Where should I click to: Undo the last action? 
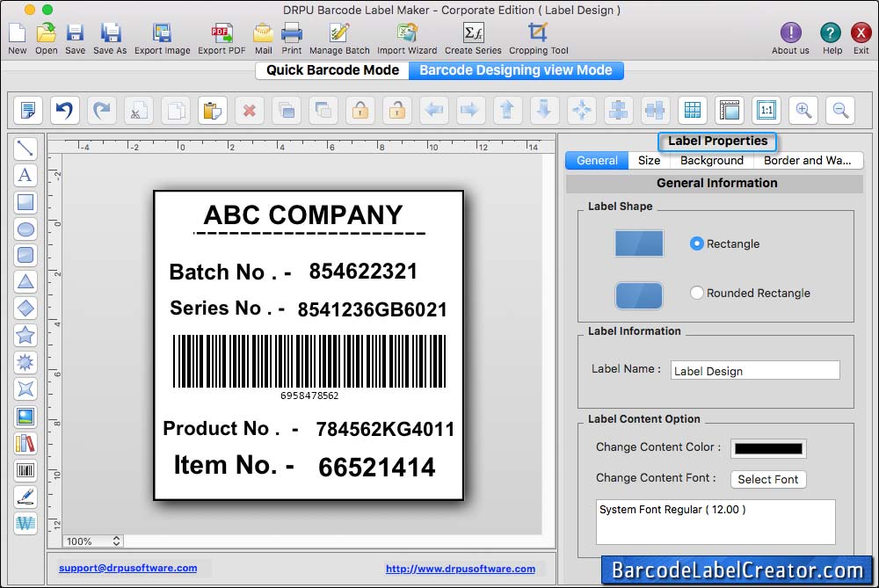64,110
